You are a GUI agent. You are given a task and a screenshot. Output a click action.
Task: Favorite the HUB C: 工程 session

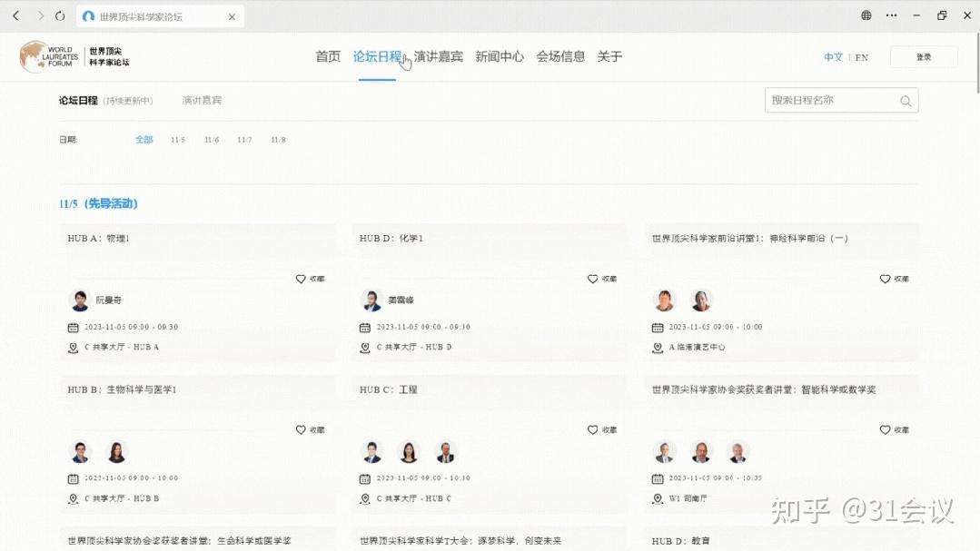click(x=602, y=429)
